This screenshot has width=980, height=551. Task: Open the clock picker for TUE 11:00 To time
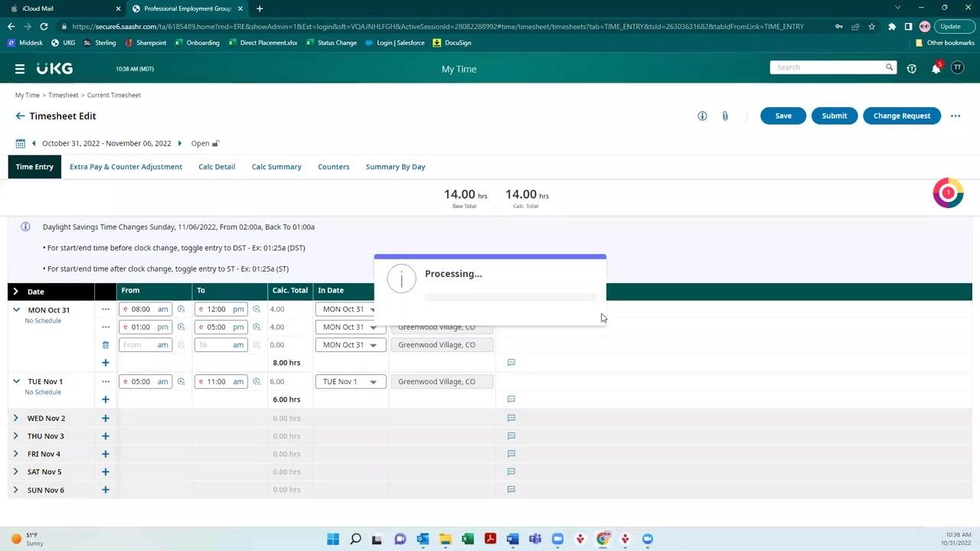[256, 381]
